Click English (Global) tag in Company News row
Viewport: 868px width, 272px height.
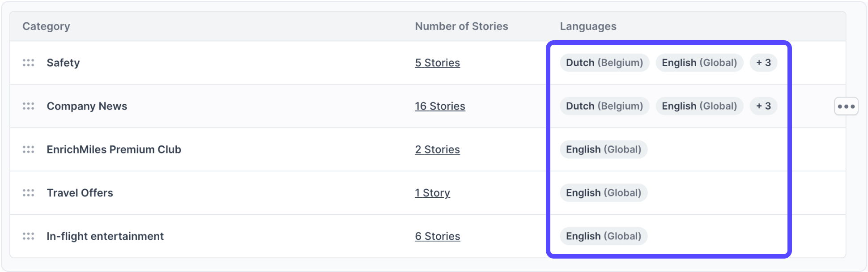point(699,106)
